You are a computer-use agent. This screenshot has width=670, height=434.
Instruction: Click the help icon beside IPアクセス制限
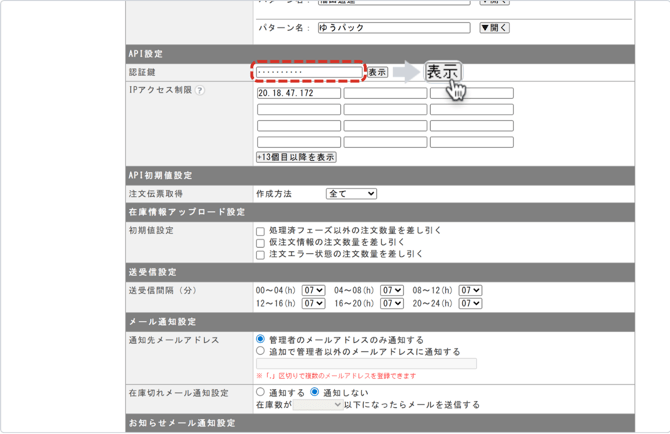tap(200, 91)
